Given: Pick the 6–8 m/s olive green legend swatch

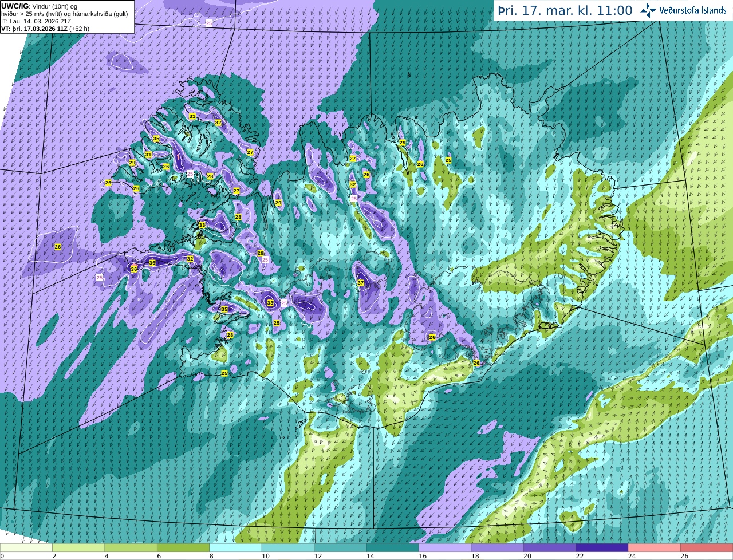Looking at the screenshot, I should click(183, 548).
